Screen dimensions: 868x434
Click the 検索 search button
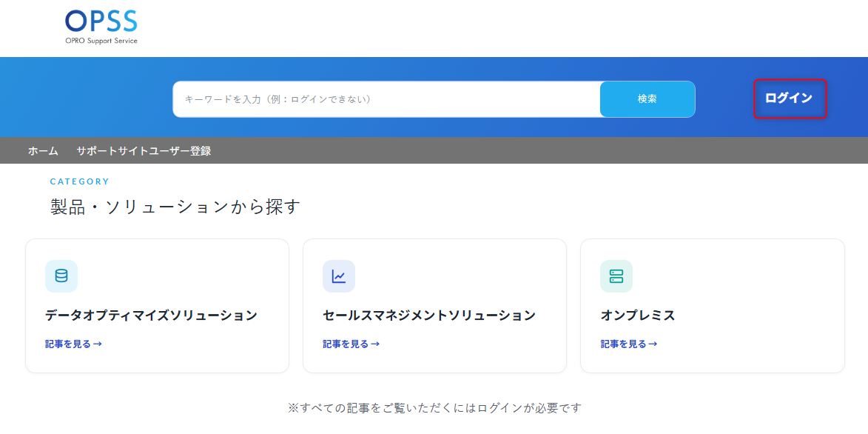click(x=647, y=99)
